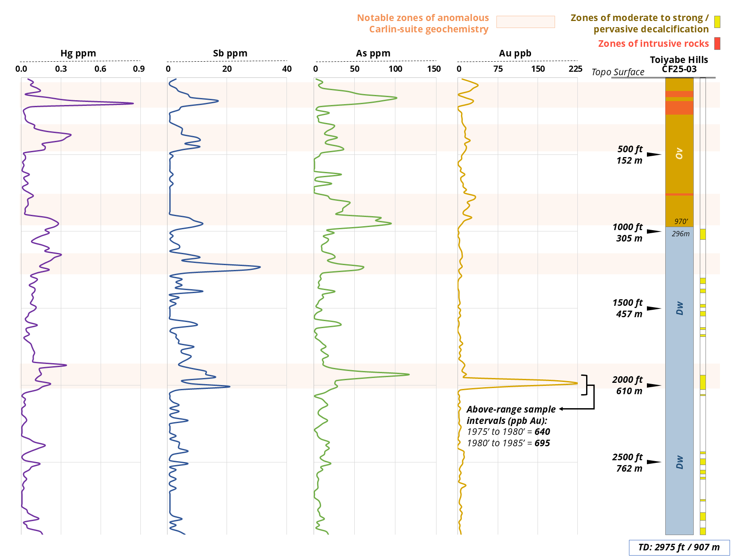Image resolution: width=744 pixels, height=560 pixels.
Task: Click the arrow pointing to above-range sample text
Action: (x=562, y=409)
